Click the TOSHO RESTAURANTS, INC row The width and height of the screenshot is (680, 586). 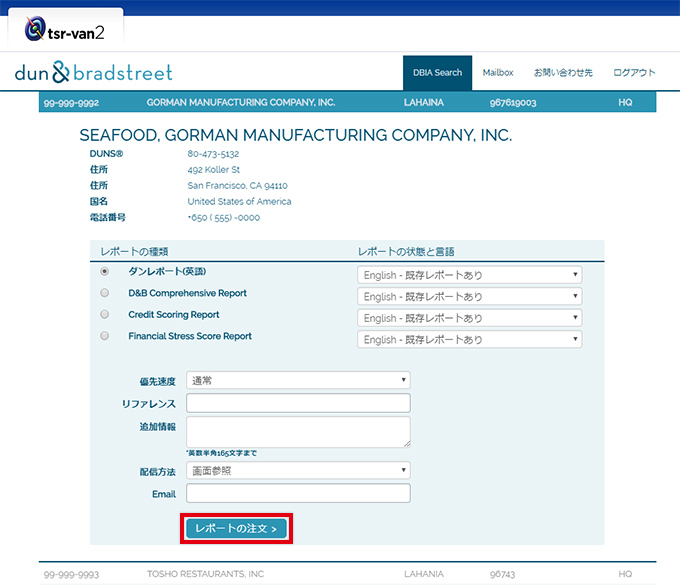point(347,574)
